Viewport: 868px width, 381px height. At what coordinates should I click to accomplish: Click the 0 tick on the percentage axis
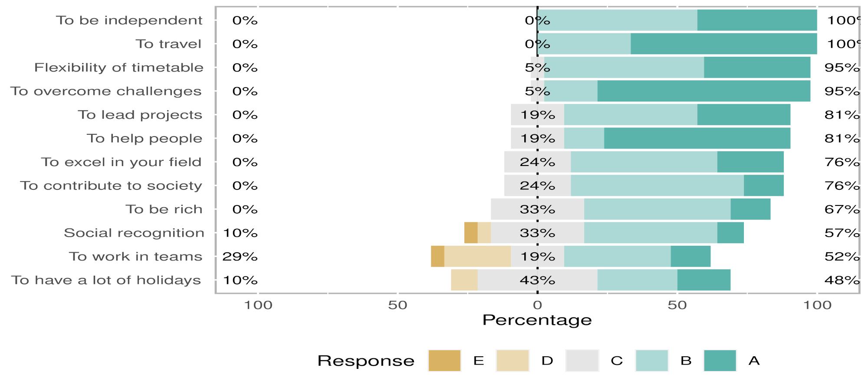[537, 305]
